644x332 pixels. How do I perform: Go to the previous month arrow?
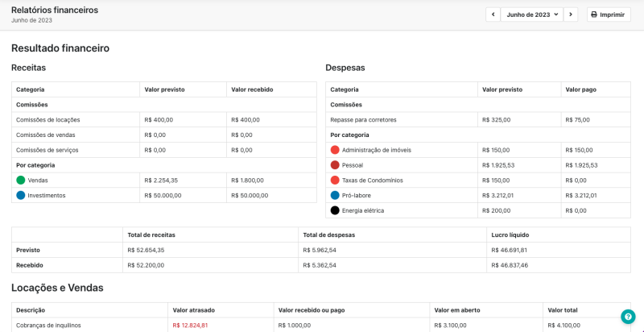(493, 15)
